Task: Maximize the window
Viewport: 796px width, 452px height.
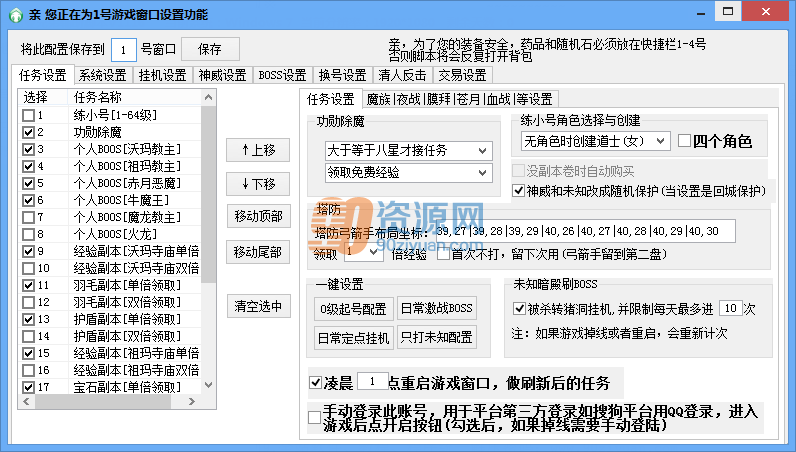Action: [x=728, y=11]
